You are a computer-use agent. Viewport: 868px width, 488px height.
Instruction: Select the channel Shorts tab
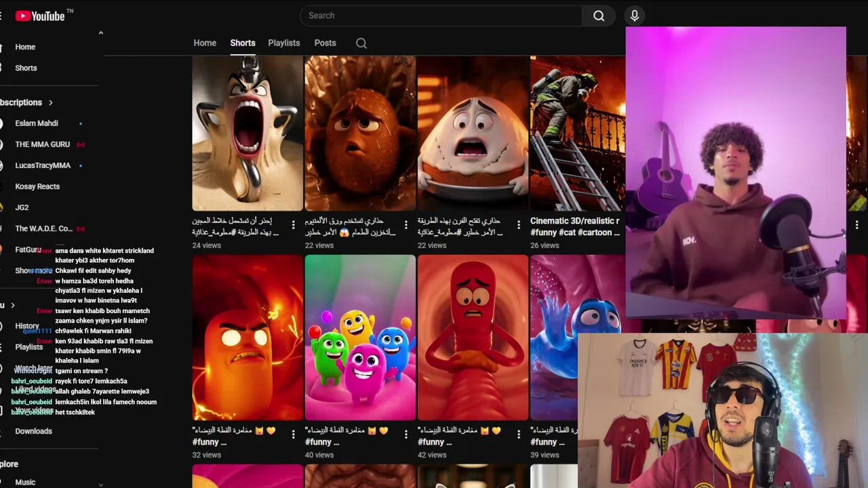[x=243, y=43]
